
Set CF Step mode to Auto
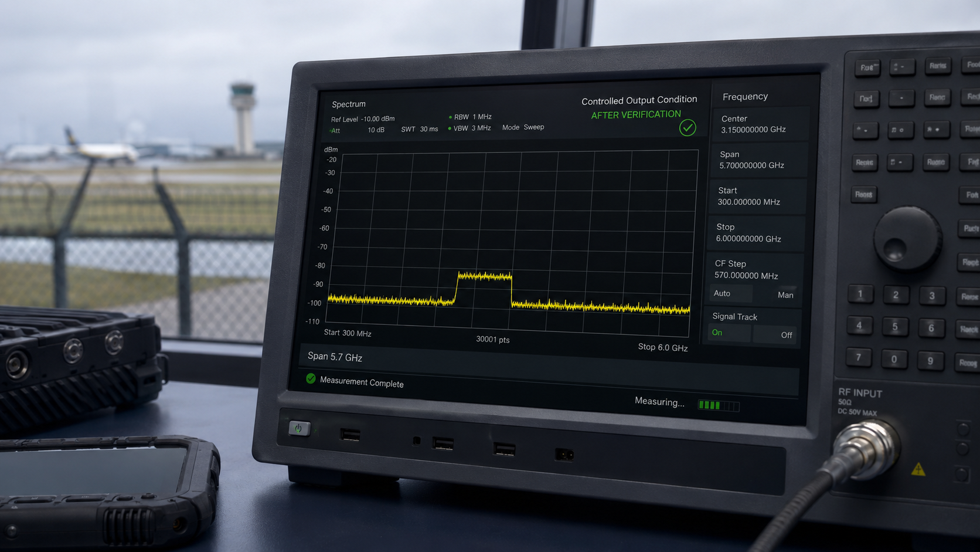pyautogui.click(x=730, y=293)
